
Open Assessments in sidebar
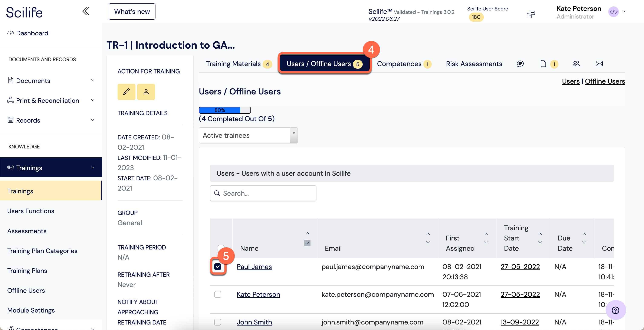click(x=27, y=231)
